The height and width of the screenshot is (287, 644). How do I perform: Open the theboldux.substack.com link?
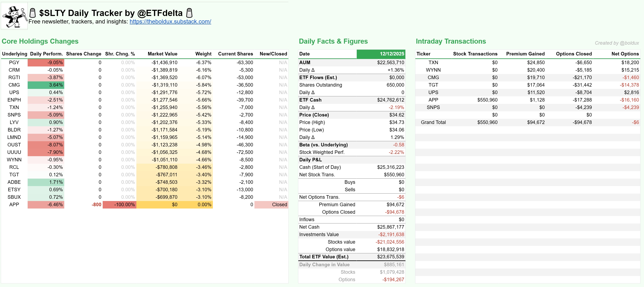(x=170, y=22)
